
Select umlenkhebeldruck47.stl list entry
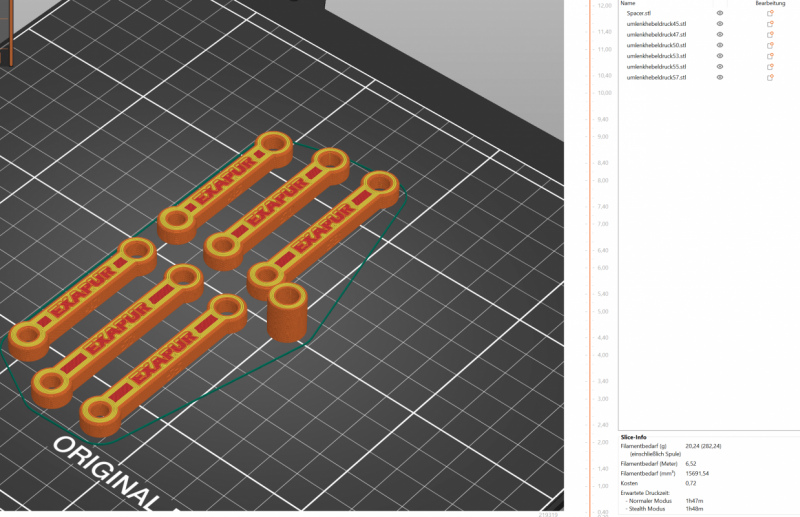656,35
